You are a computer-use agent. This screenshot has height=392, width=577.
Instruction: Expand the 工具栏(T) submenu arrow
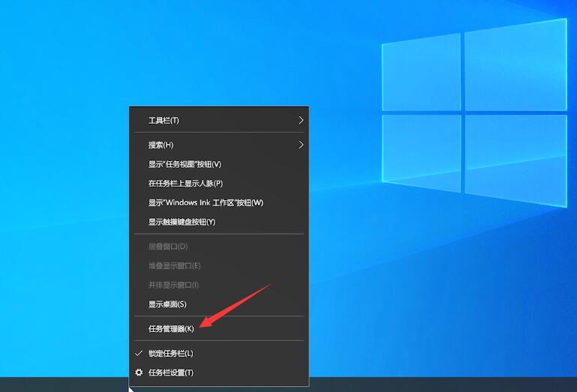coord(301,120)
